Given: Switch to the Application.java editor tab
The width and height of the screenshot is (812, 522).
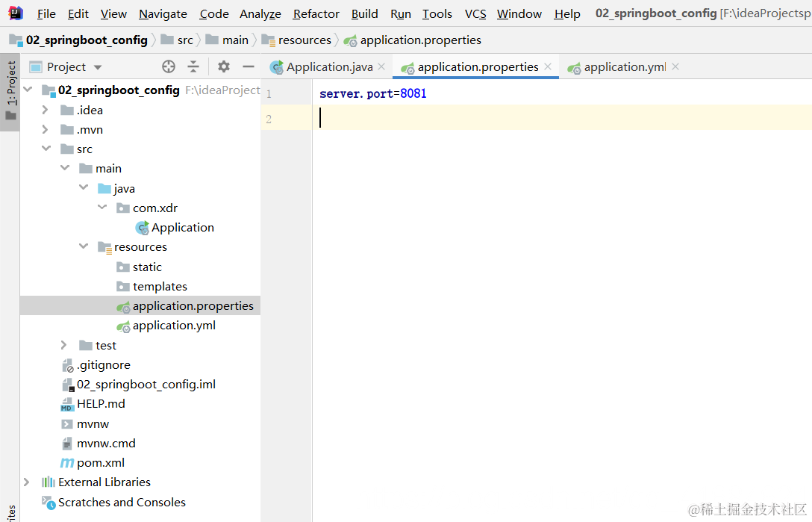Looking at the screenshot, I should tap(329, 67).
